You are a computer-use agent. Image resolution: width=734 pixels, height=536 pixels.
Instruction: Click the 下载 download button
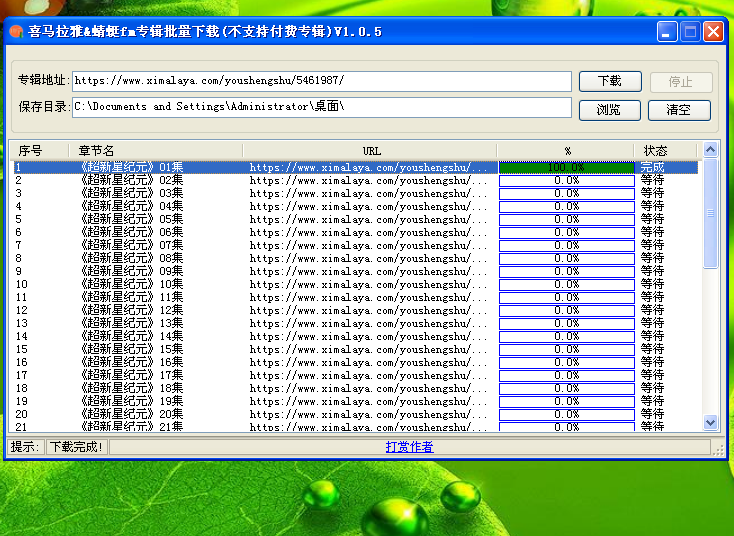(x=609, y=82)
